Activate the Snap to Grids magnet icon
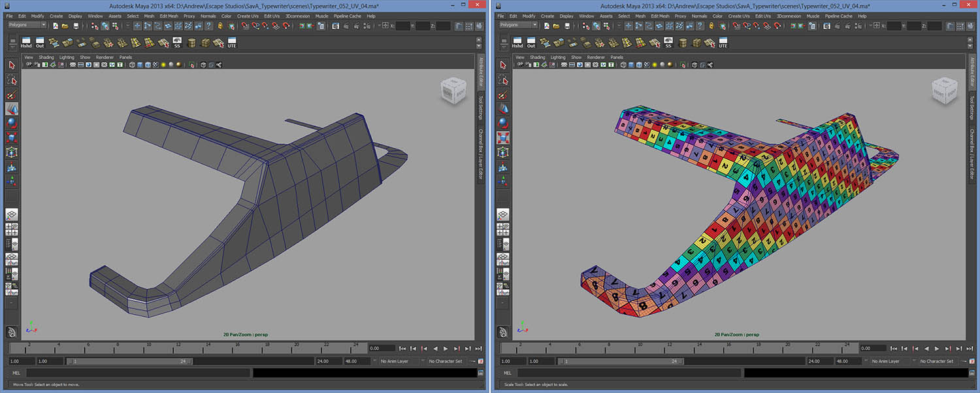The height and width of the screenshot is (393, 980). point(244,27)
